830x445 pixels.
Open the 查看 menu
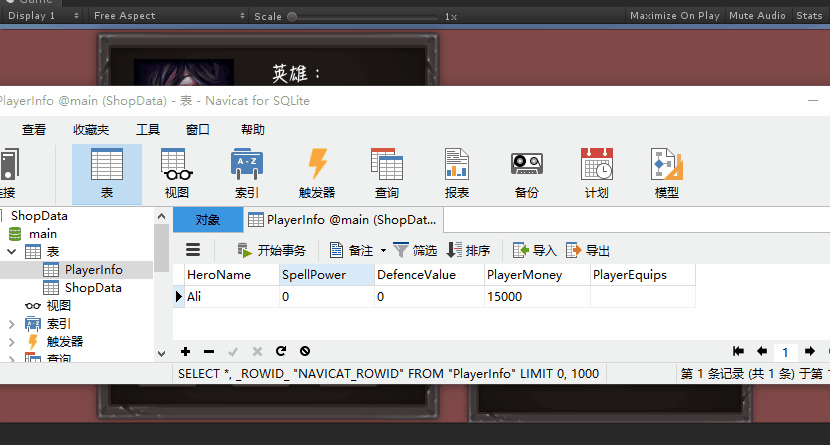pos(34,130)
